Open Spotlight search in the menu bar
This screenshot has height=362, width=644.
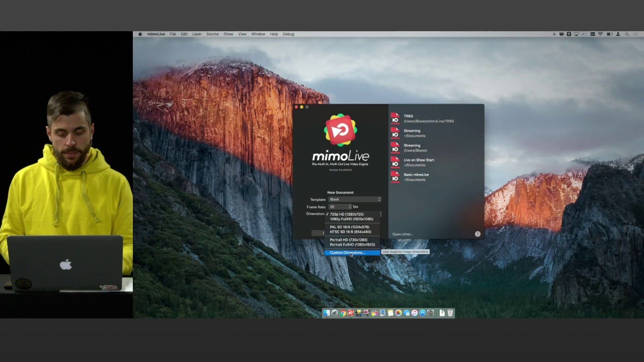point(627,34)
